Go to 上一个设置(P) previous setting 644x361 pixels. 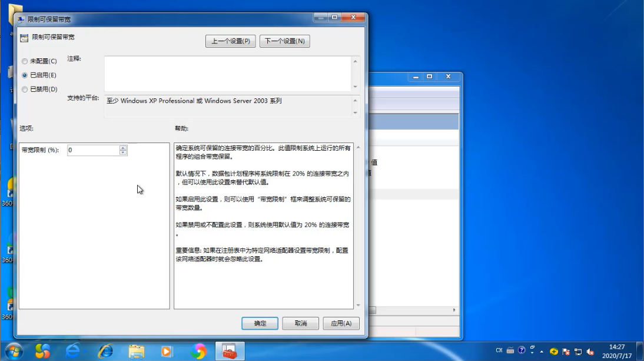[230, 41]
